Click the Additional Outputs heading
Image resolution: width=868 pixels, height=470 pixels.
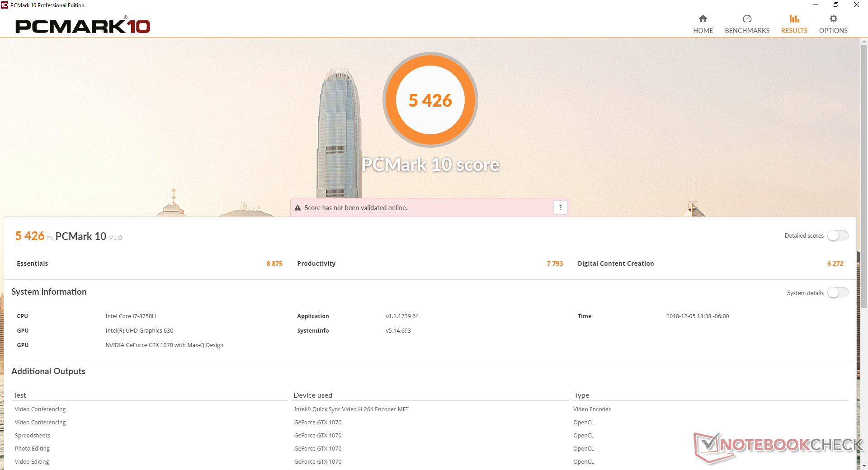click(48, 371)
